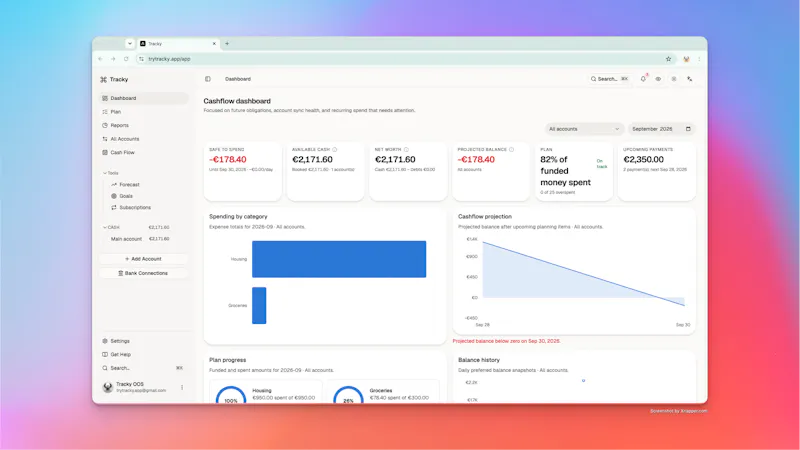Screen dimensions: 800x450
Task: Click the Tracky logo icon in sidebar
Action: pyautogui.click(x=104, y=80)
